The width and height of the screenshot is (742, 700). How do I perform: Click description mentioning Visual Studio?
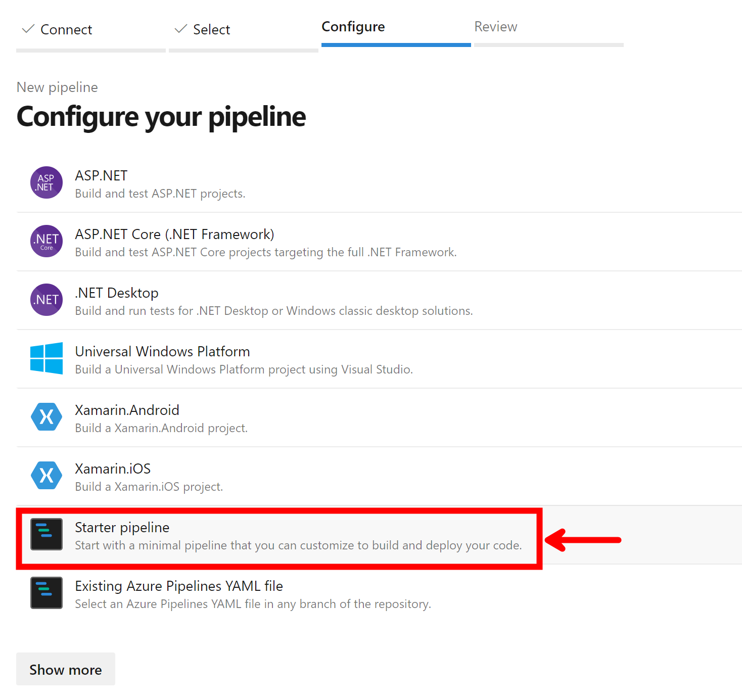[244, 369]
